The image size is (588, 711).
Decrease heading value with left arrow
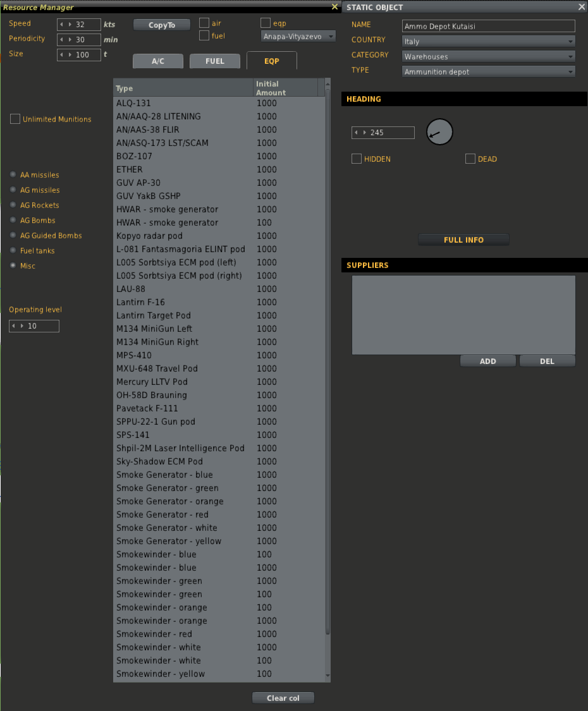pyautogui.click(x=356, y=133)
